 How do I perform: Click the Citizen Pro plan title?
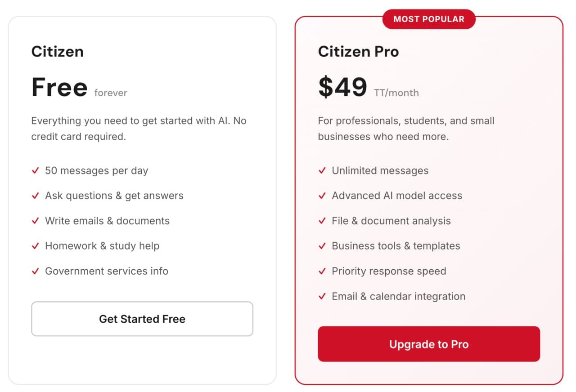pos(358,51)
